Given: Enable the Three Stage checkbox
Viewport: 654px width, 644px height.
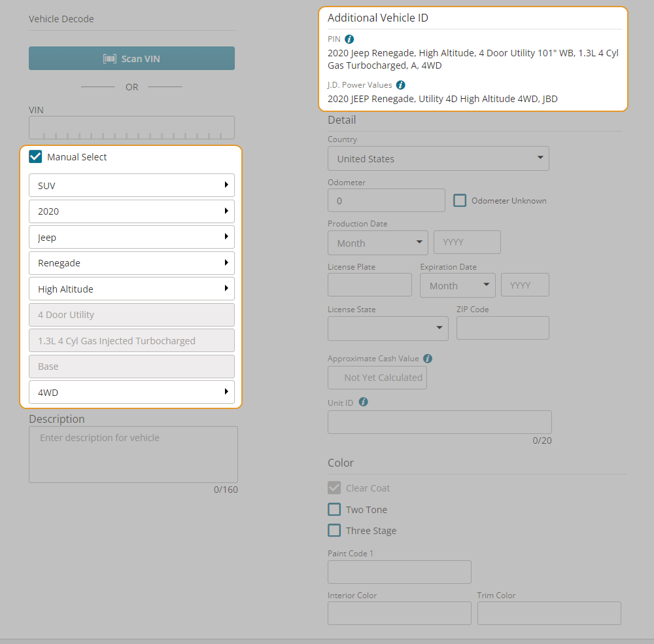Looking at the screenshot, I should [x=334, y=530].
